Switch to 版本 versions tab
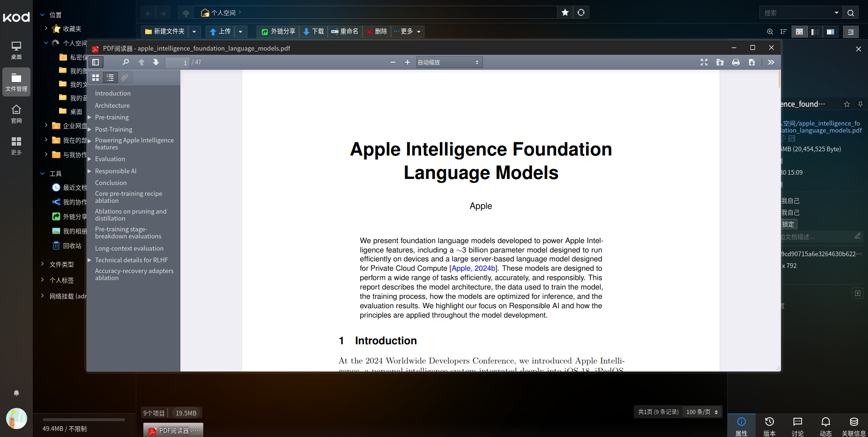868x437 pixels. coord(770,426)
